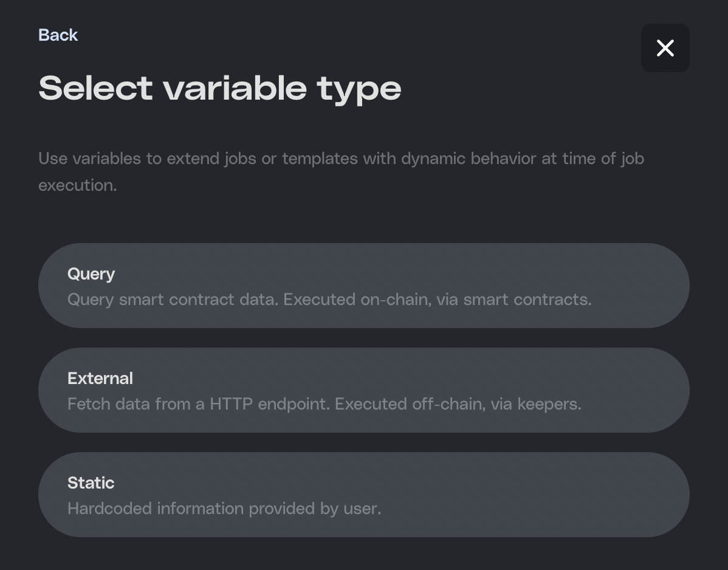
Task: Go back using the Back link
Action: click(58, 35)
